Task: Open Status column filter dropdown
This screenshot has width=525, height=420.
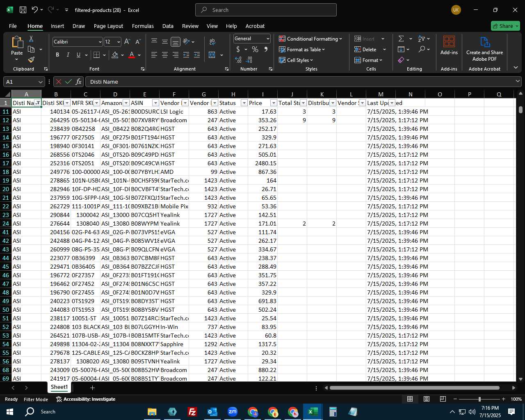Action: (244, 103)
